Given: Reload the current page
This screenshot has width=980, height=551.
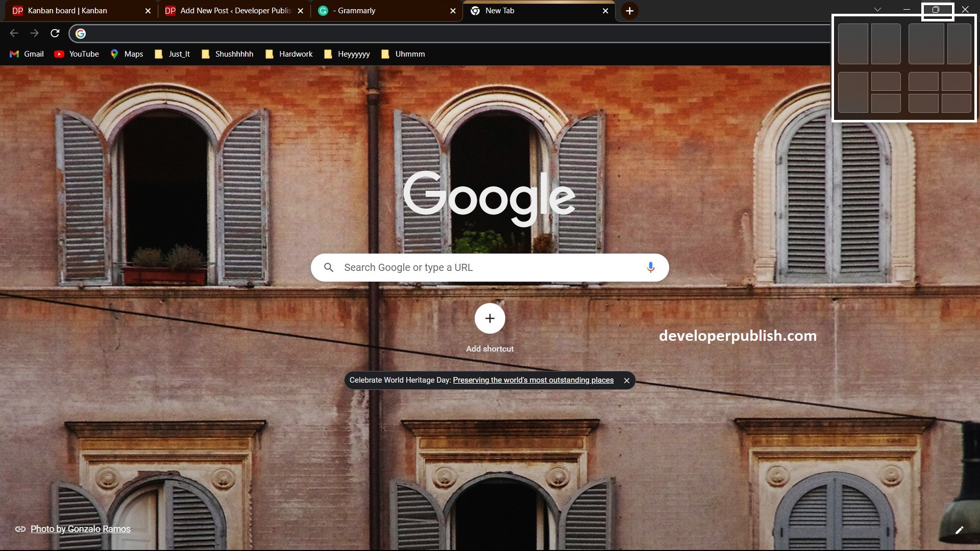Looking at the screenshot, I should [x=55, y=33].
